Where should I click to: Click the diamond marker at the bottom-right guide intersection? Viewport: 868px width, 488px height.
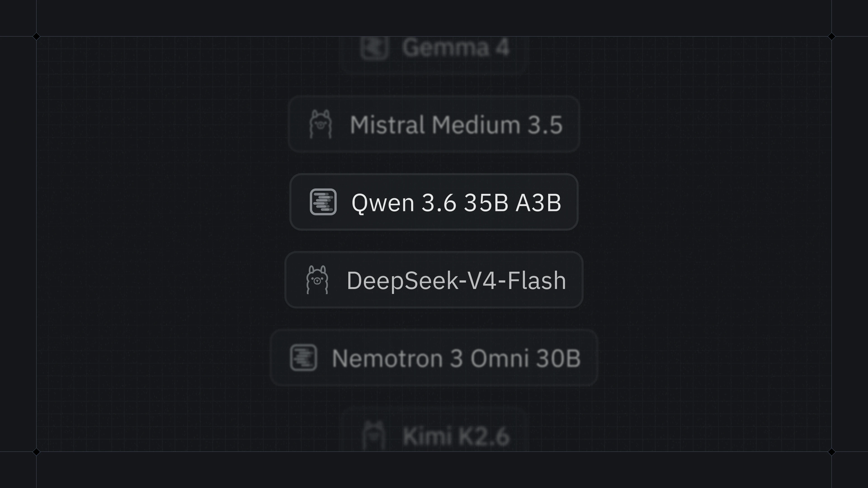(831, 452)
